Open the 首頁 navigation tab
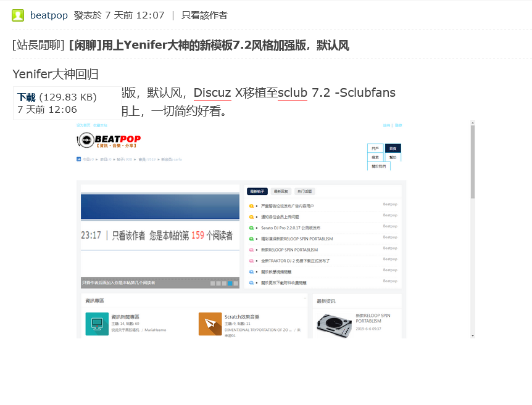Image resolution: width=532 pixels, height=405 pixels. [393, 149]
